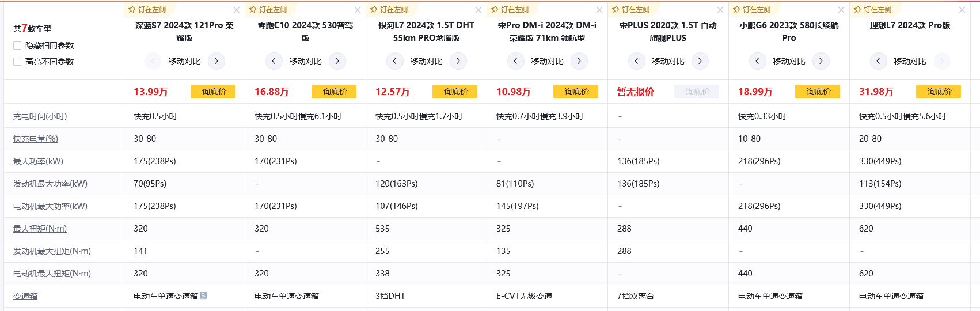Screen dimensions: 980x311
Task: Ask for the 13.99万 深蓝S7 lowest price
Action: tap(213, 92)
